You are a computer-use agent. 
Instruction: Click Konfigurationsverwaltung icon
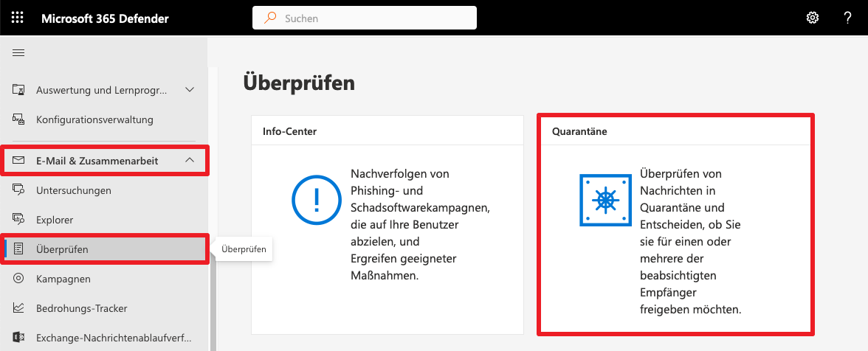(18, 119)
